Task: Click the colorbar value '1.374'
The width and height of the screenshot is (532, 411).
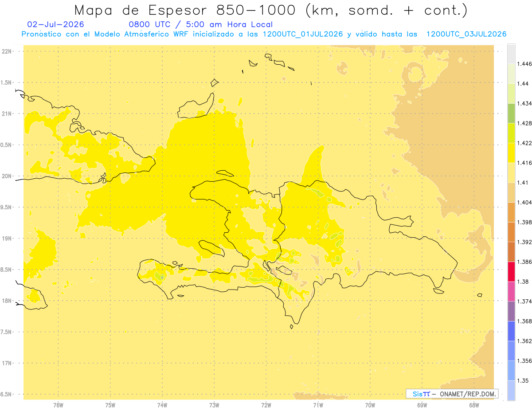Action: (x=525, y=301)
